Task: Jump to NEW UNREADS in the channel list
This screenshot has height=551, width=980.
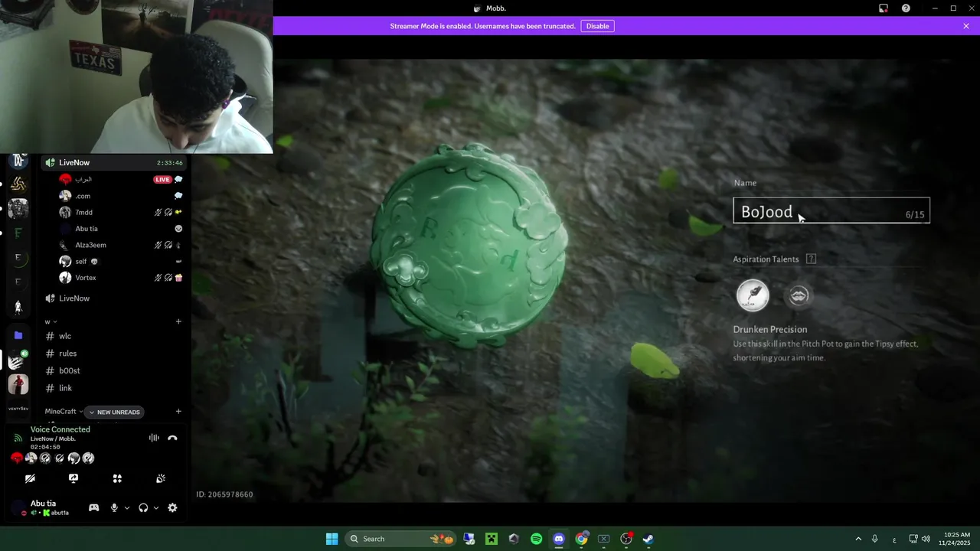Action: click(114, 412)
